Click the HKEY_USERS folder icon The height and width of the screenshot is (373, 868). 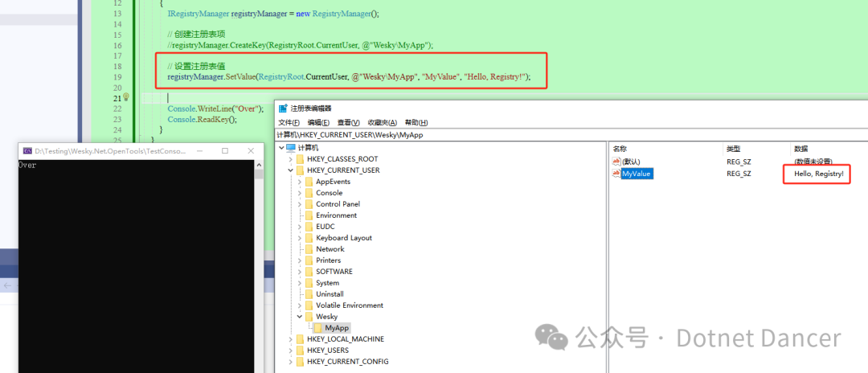click(300, 350)
